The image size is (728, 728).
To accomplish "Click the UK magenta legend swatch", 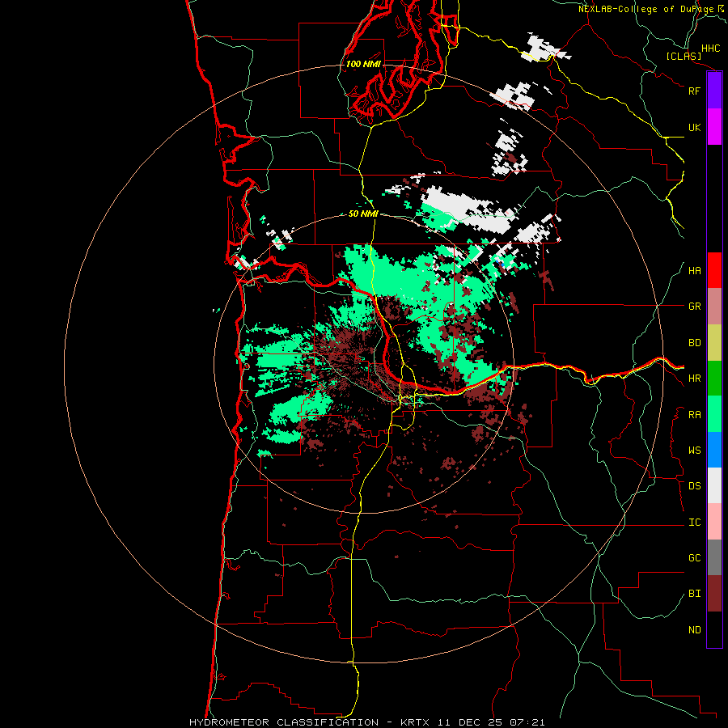I will click(714, 127).
